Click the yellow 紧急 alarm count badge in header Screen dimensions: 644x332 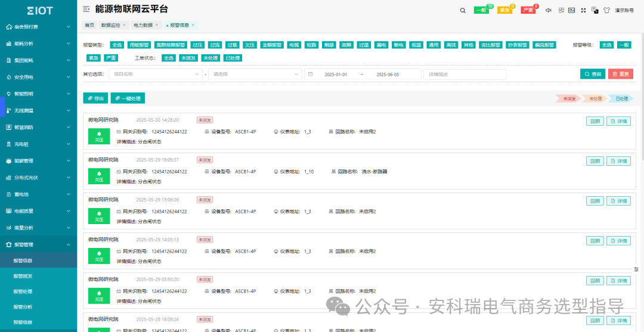(x=505, y=10)
